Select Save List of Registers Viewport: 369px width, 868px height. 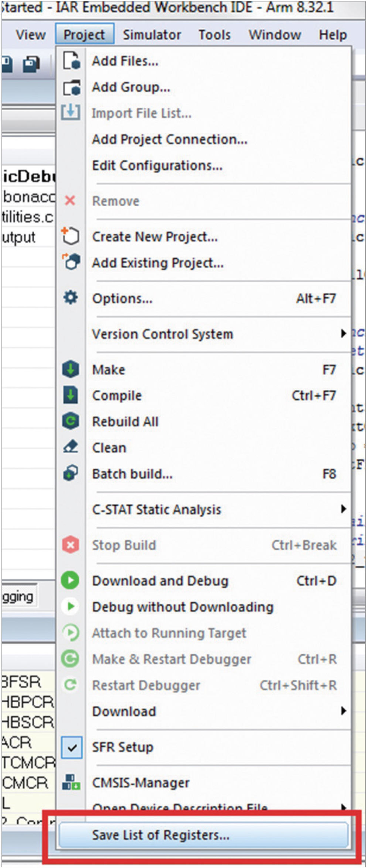(x=161, y=835)
